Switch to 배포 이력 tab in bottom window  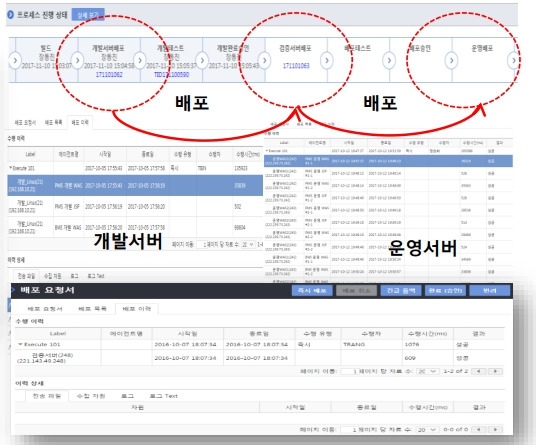pyautogui.click(x=136, y=309)
